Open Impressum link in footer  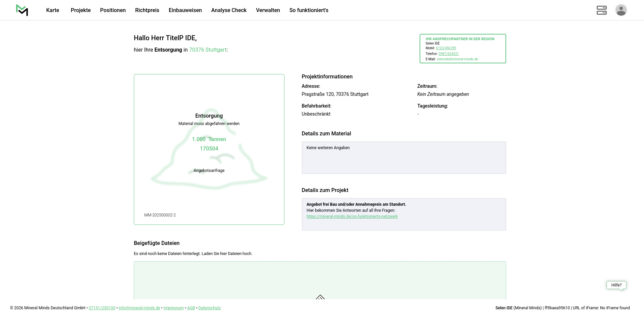173,308
